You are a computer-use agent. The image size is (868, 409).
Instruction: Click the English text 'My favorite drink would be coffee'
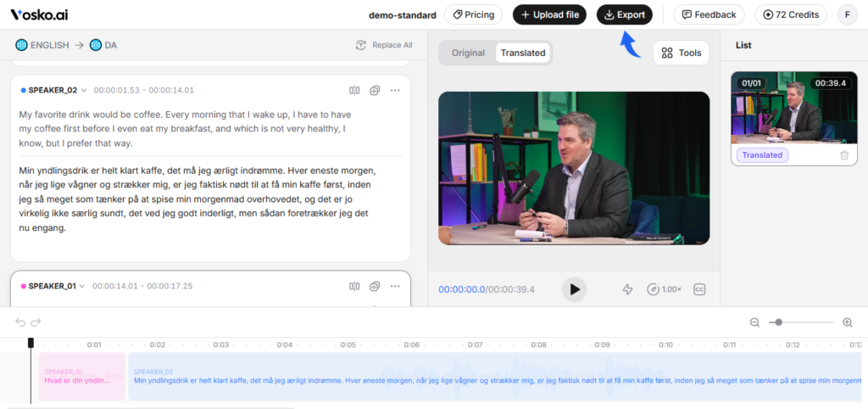click(x=91, y=115)
